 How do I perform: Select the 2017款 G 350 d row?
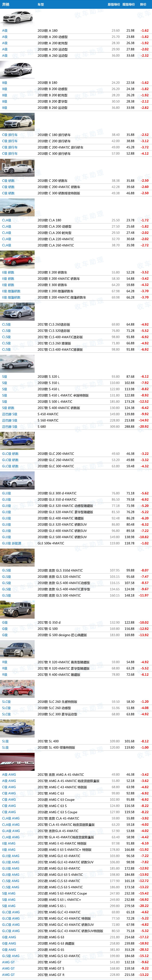[76, 622]
